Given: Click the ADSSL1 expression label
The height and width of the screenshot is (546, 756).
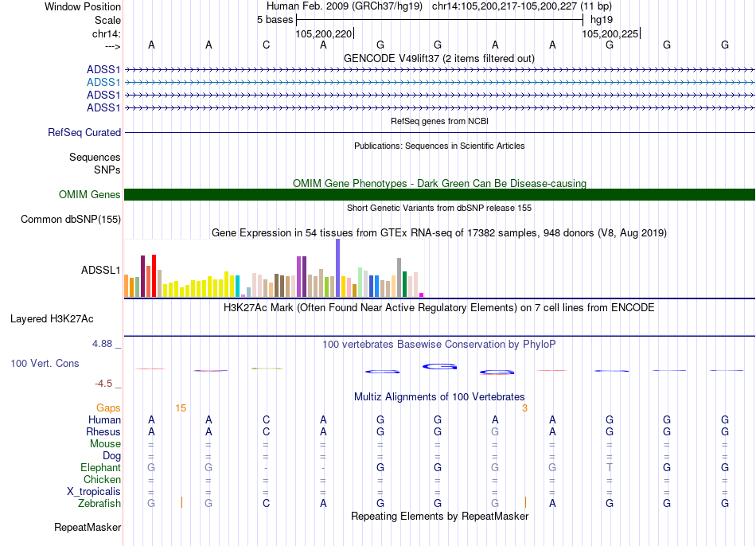Looking at the screenshot, I should pyautogui.click(x=101, y=270).
